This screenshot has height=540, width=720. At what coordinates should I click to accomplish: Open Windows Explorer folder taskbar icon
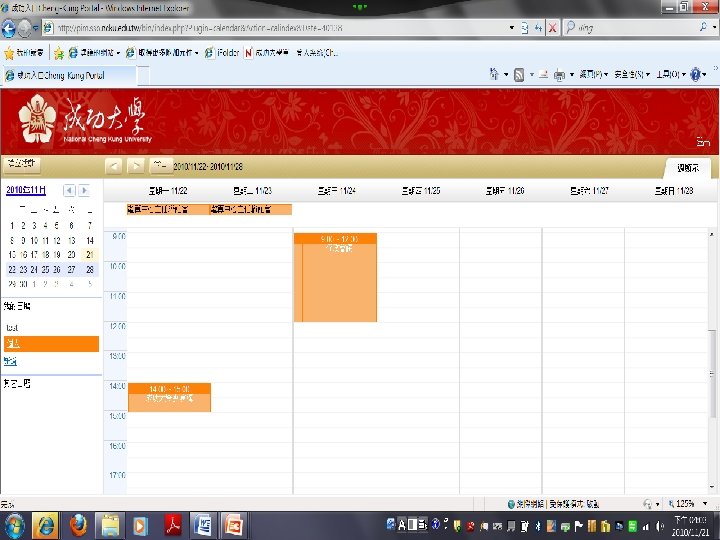110,525
